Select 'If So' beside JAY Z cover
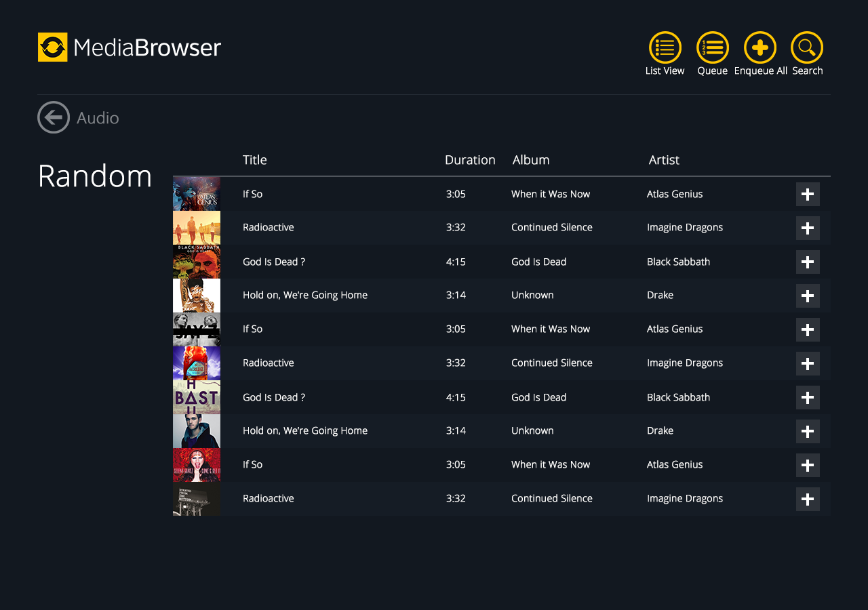 click(x=253, y=329)
